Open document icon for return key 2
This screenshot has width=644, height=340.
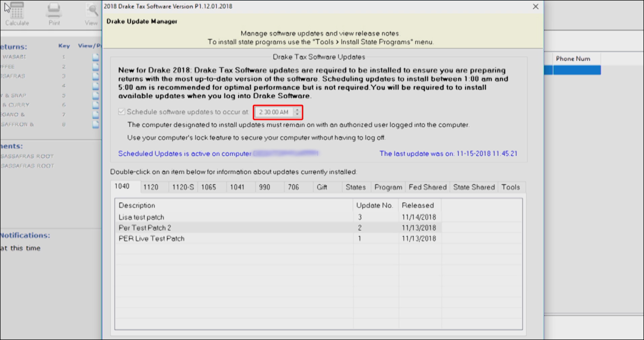(96, 67)
